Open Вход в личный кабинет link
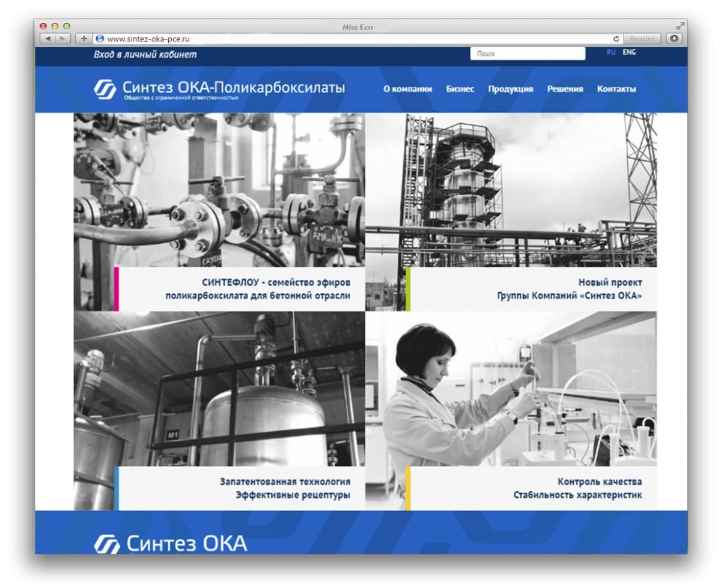The image size is (721, 588). 145,55
